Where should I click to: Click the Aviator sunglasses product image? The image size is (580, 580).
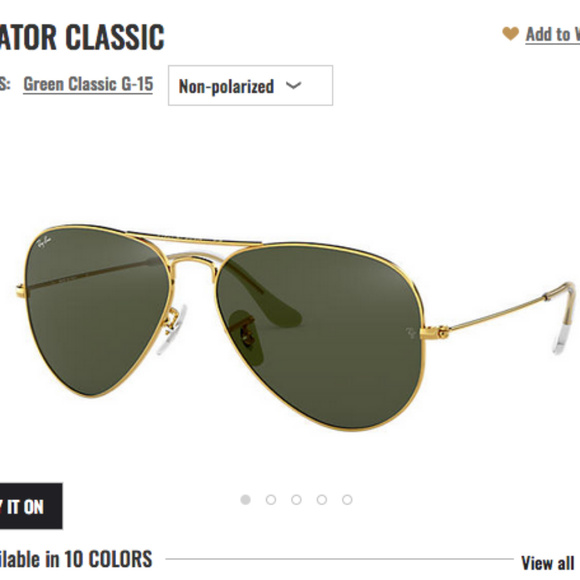pos(296,327)
